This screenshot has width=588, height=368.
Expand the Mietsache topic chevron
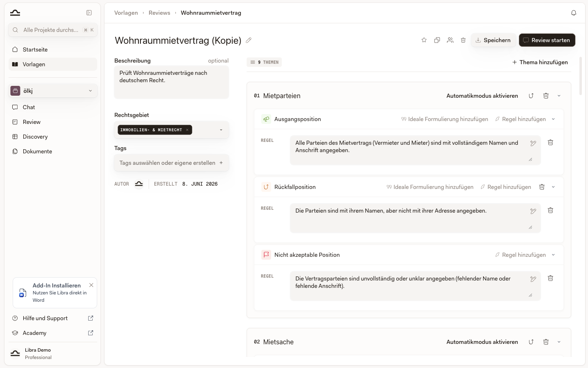(559, 342)
